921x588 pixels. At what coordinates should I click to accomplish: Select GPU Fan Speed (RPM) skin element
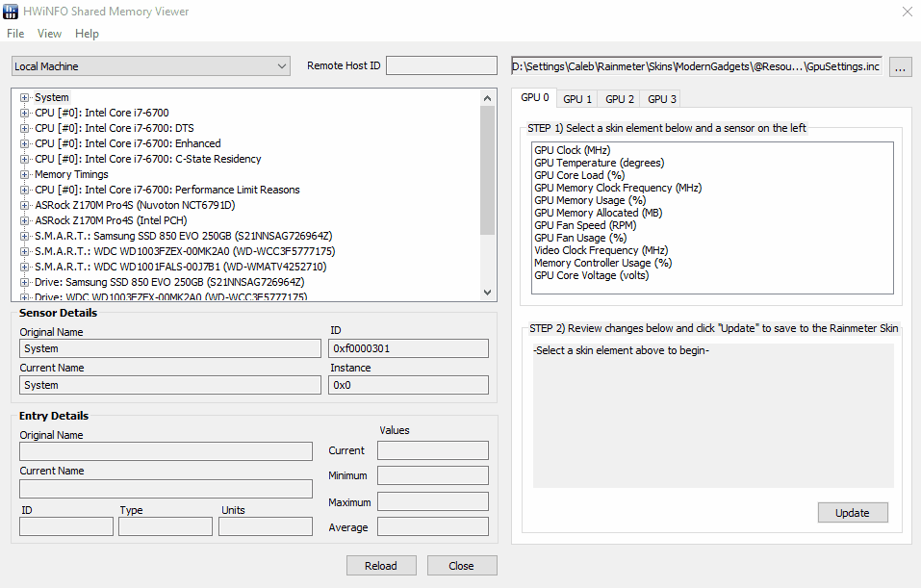(585, 225)
